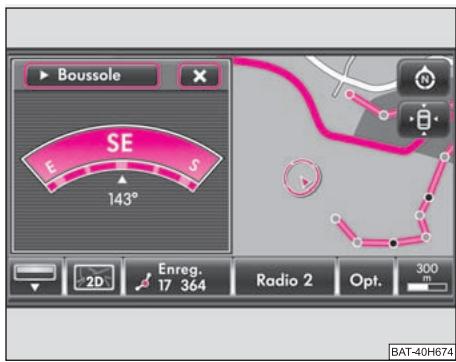Open the Opt. options menu

(x=366, y=277)
